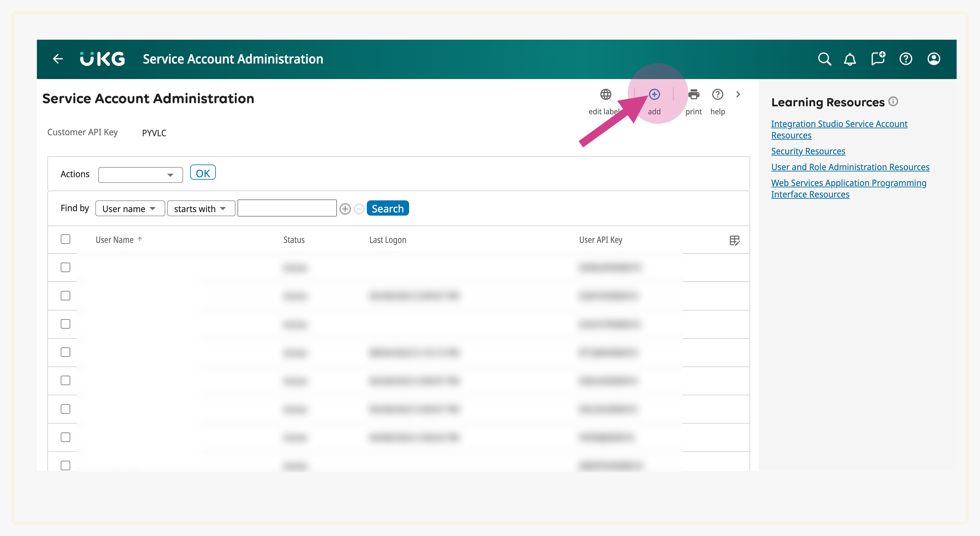The image size is (980, 536).
Task: Click the blue Search button
Action: (x=387, y=209)
